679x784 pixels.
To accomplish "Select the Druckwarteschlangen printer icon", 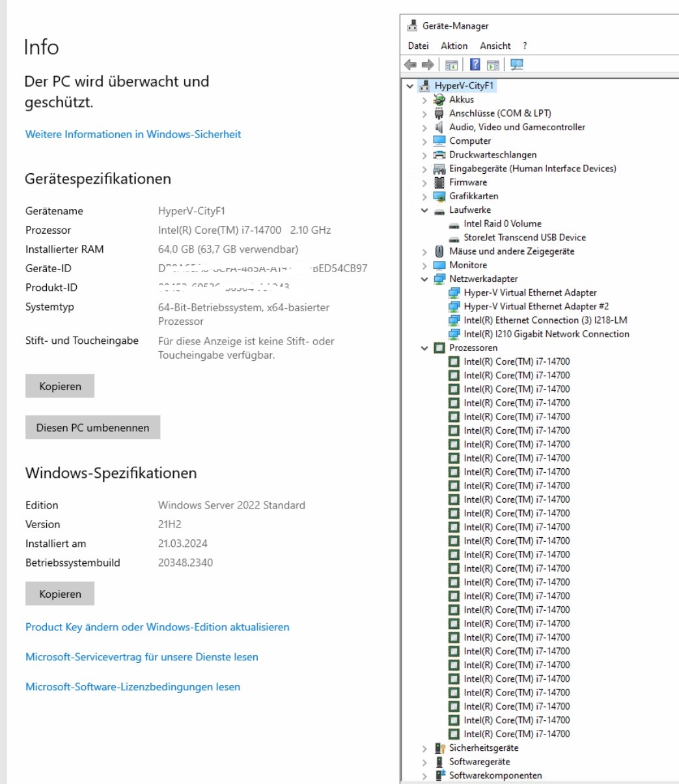I will click(x=439, y=155).
